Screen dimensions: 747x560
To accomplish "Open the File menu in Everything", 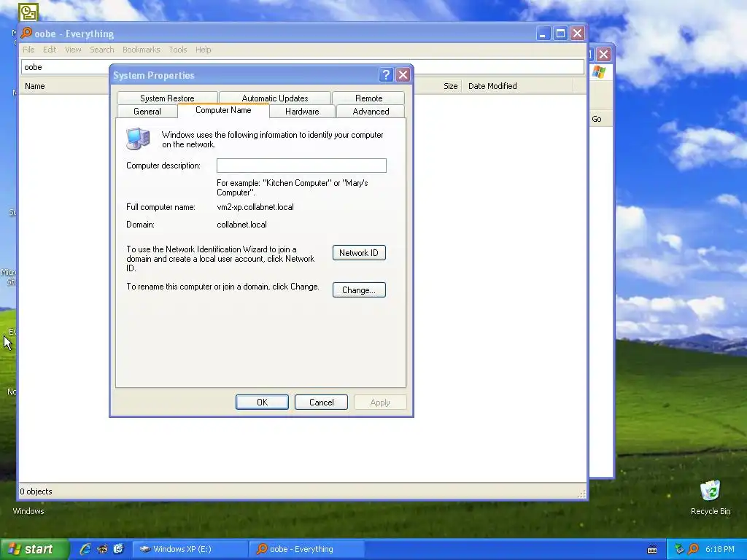I will [28, 50].
